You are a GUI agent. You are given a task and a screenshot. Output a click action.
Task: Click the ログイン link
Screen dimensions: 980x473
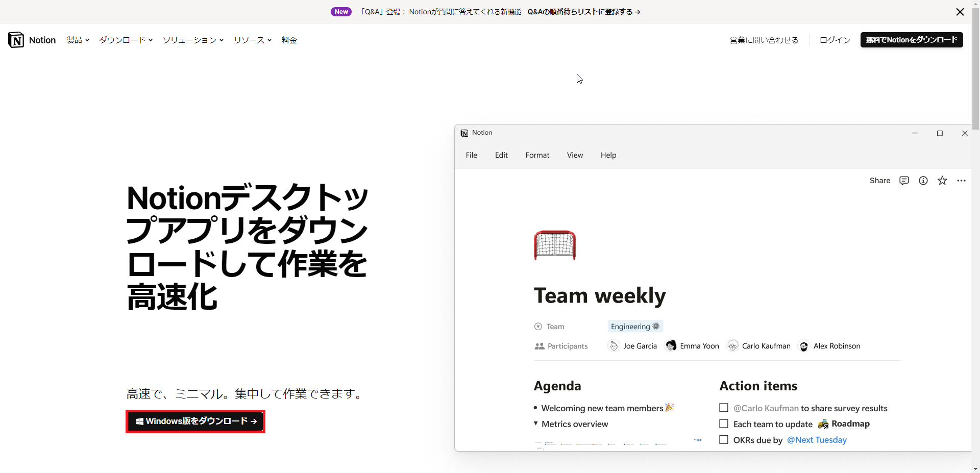point(835,40)
